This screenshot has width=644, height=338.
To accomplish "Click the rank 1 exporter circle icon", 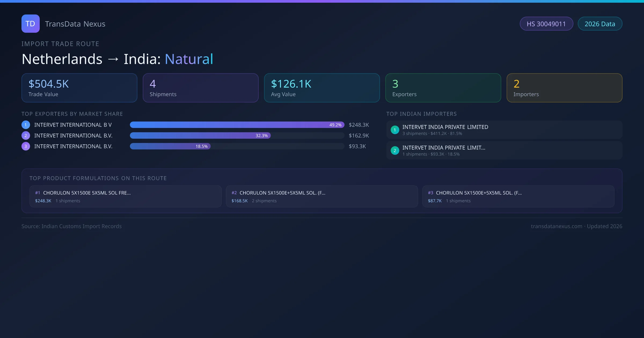I will pos(26,125).
